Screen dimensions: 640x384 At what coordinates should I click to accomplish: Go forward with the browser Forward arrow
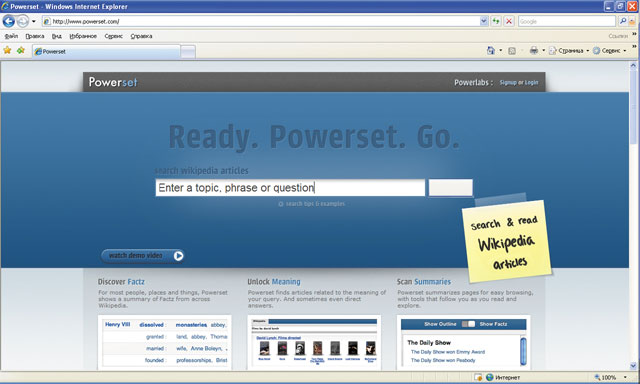point(22,21)
